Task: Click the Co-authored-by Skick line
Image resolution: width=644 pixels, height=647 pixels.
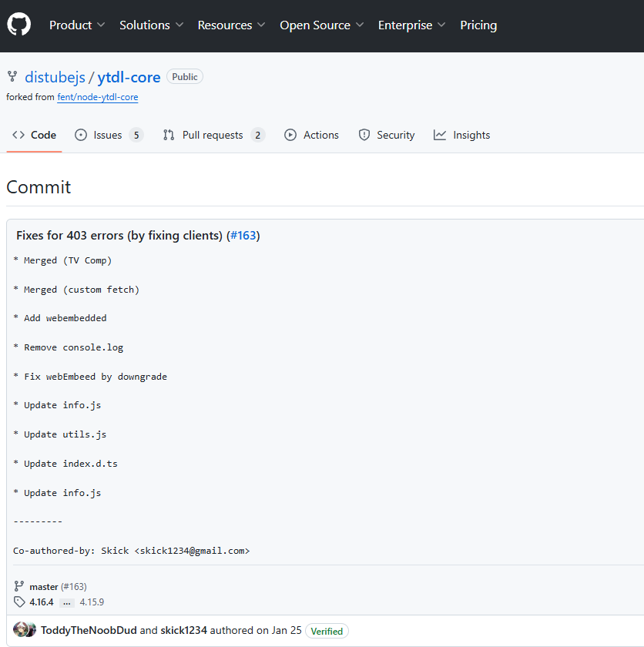Action: (131, 551)
